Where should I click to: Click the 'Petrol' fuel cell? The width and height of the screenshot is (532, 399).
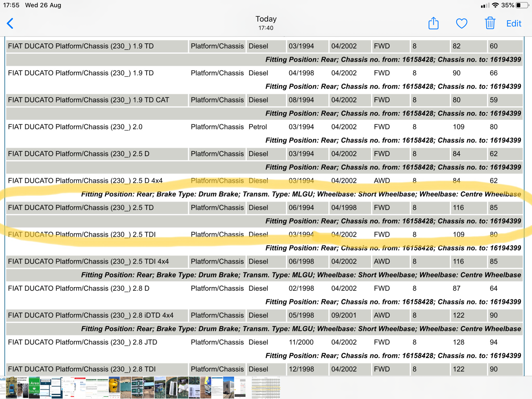(258, 127)
